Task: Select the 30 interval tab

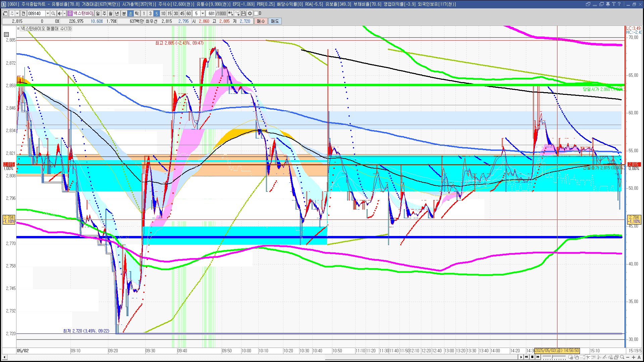Action: 176,13
